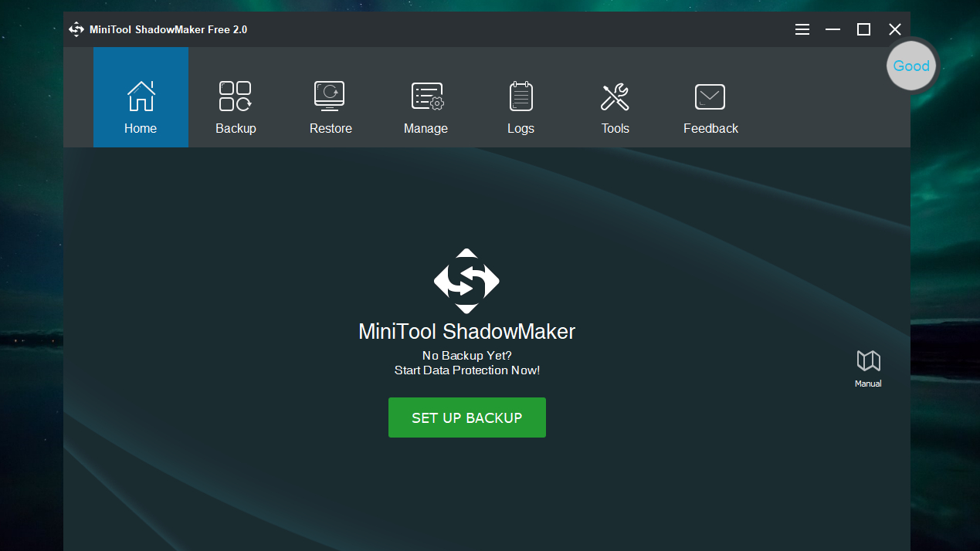Open the Manual map icon
Viewport: 980px width, 551px height.
click(x=868, y=360)
